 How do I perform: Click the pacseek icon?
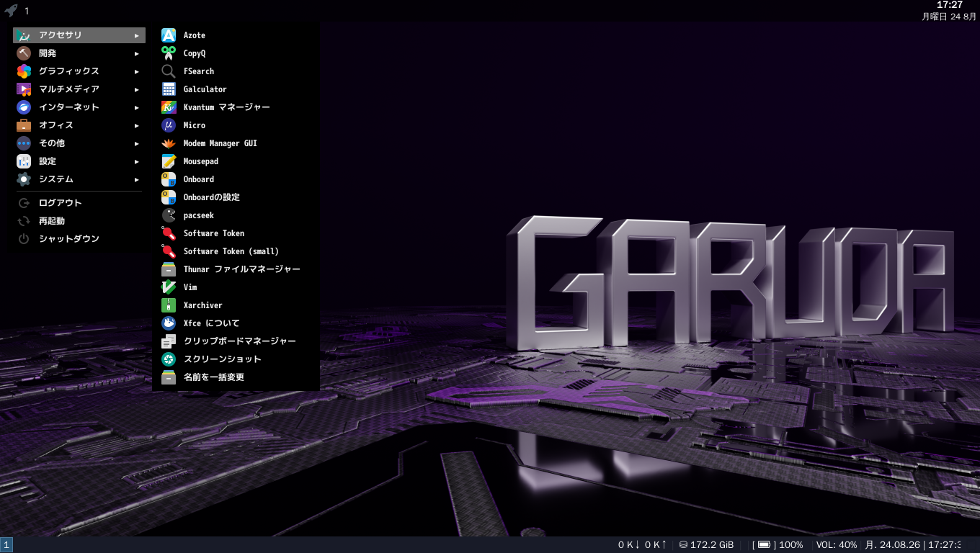pos(169,215)
